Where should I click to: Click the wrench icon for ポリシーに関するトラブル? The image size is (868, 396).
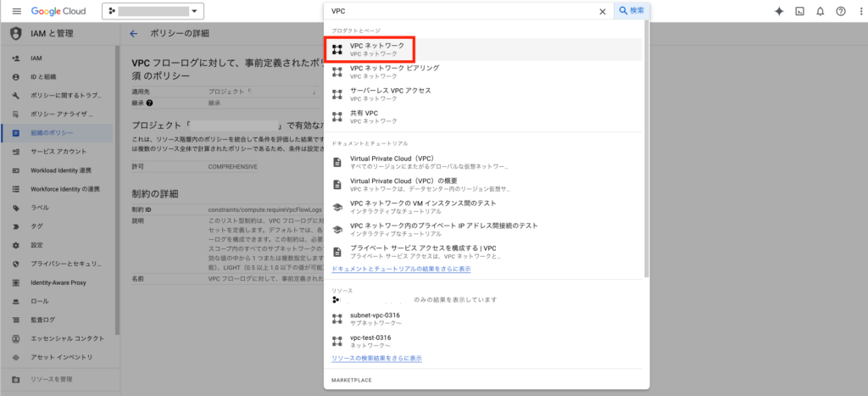pos(16,95)
